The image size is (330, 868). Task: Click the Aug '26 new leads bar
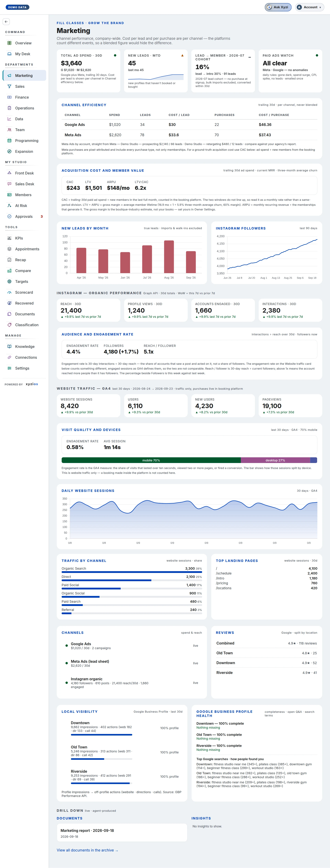tap(169, 256)
